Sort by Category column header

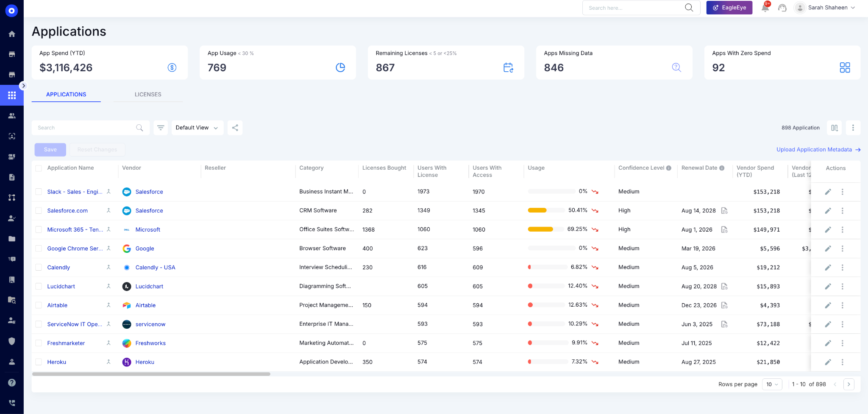point(312,168)
